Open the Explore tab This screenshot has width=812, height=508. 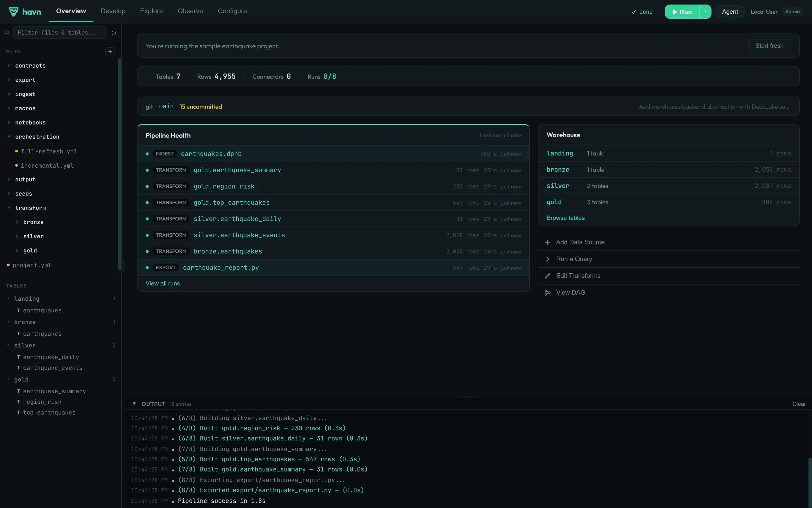151,11
